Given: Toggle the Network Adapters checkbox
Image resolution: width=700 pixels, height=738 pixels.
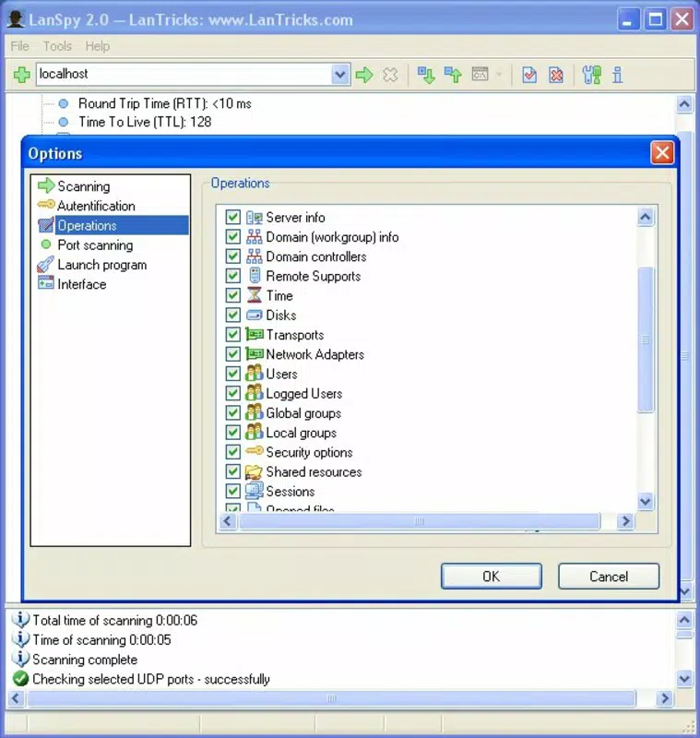Looking at the screenshot, I should tap(232, 354).
